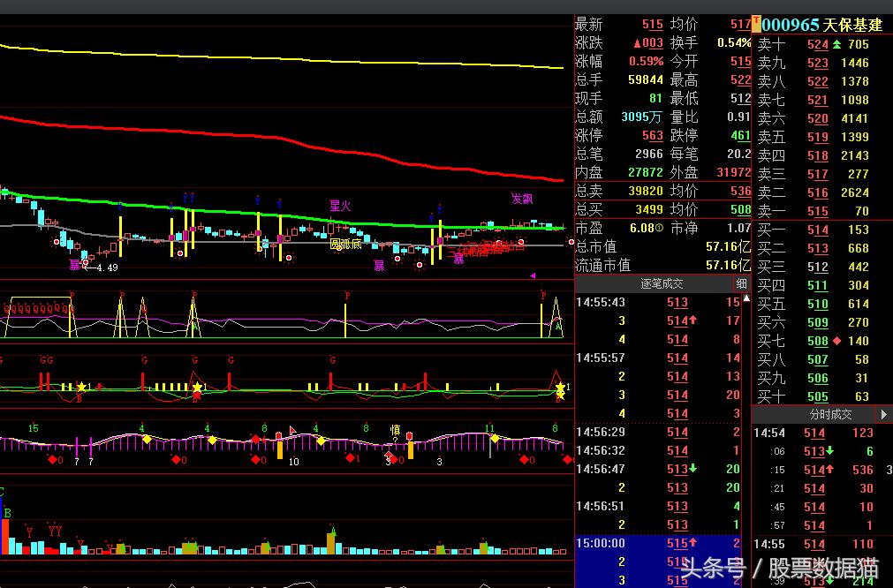Click the yellow diamond under the number 11

tap(495, 438)
